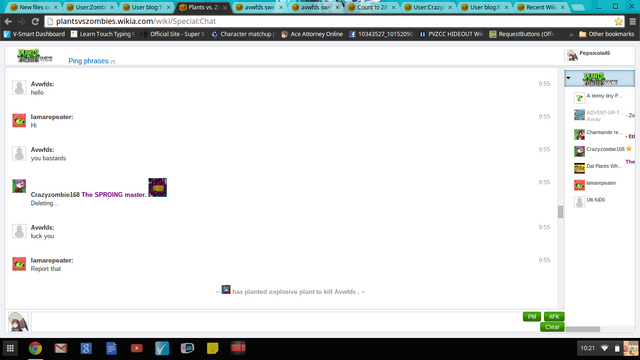The image size is (640, 360).
Task: Switch to the 'User blog:T' tab
Action: [x=147, y=7]
